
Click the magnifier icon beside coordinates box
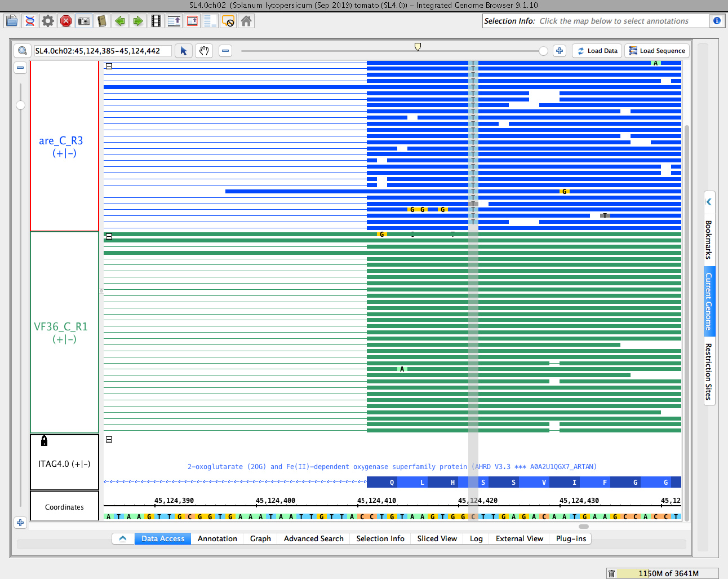[x=23, y=51]
